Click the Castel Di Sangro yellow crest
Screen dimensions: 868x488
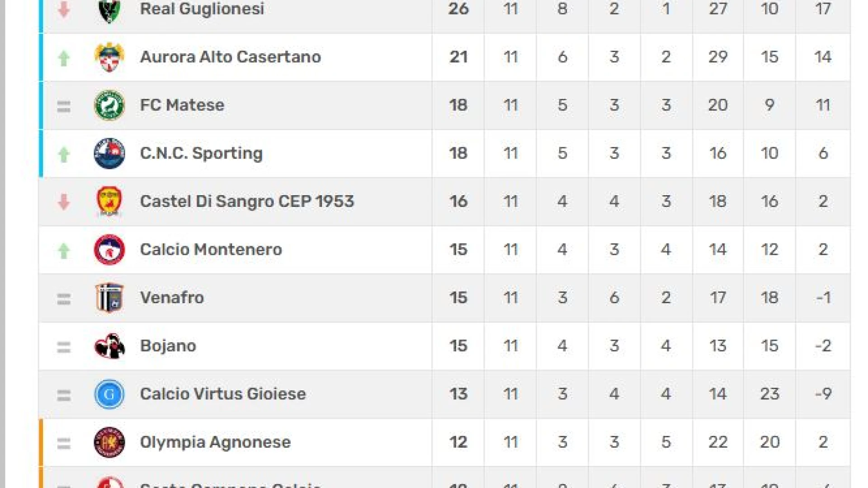pos(109,202)
